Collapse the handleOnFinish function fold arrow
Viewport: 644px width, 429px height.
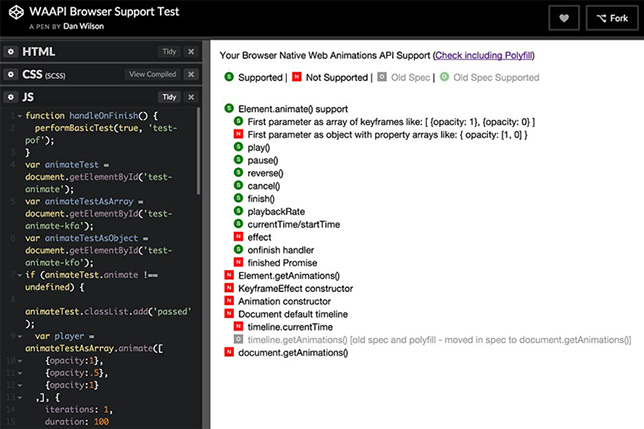[19, 116]
